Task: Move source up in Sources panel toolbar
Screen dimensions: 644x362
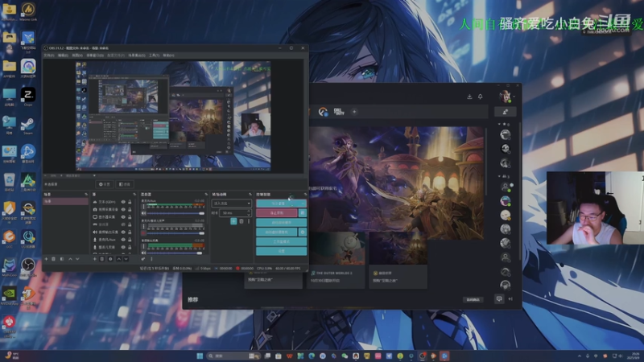Action: point(118,259)
